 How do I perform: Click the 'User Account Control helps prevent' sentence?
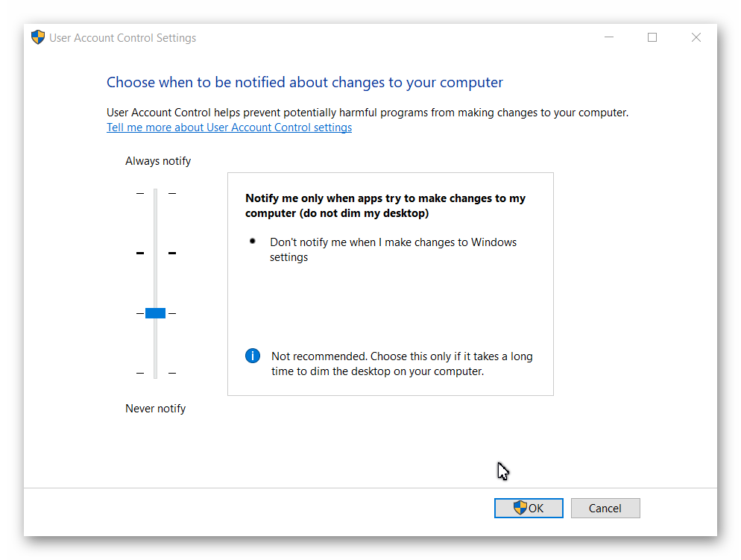[x=368, y=113]
